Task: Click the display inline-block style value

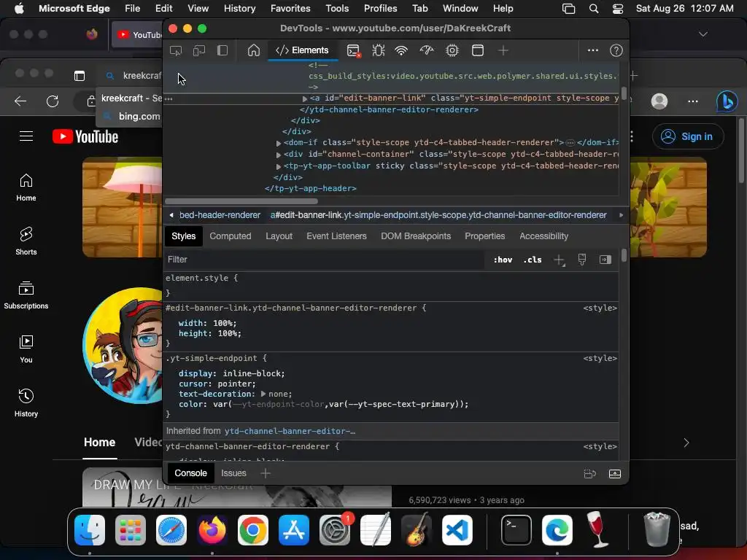Action: pos(252,374)
